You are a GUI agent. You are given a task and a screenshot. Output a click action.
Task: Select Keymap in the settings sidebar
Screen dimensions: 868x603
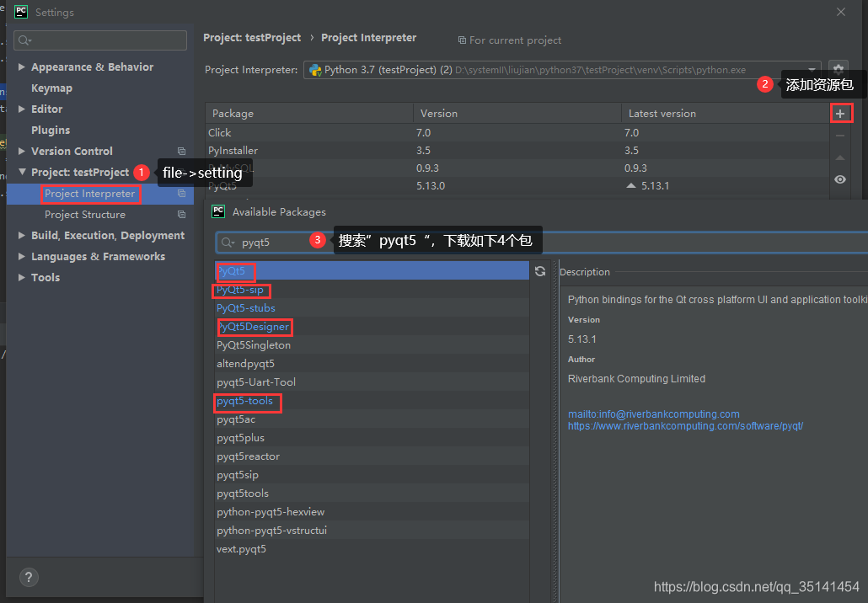(51, 88)
